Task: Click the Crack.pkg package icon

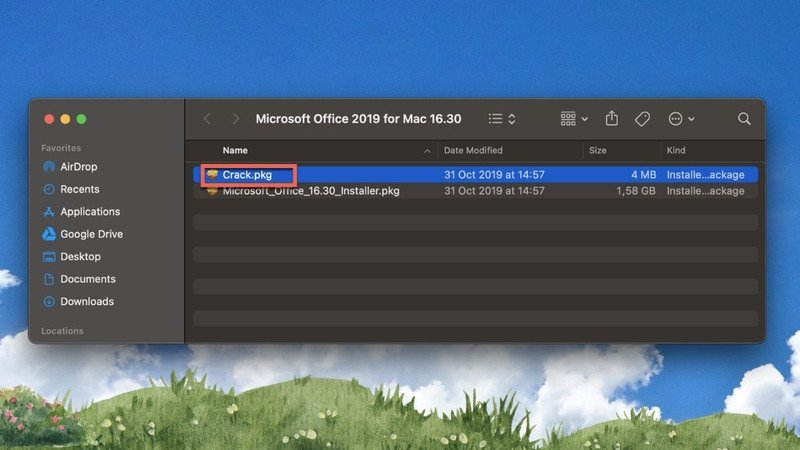Action: click(x=212, y=175)
